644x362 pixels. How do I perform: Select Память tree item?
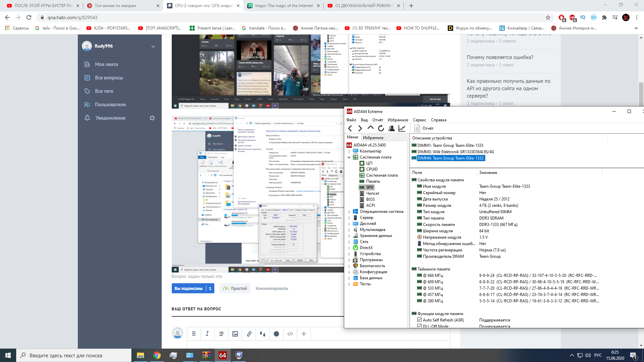373,181
